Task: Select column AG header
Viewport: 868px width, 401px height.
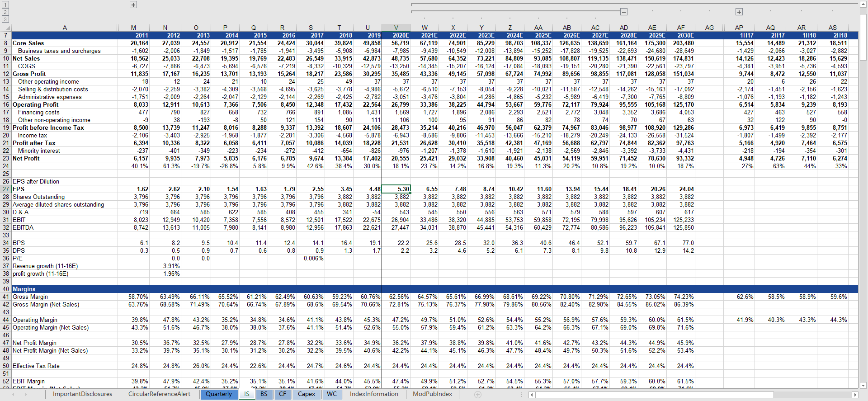Action: point(709,28)
